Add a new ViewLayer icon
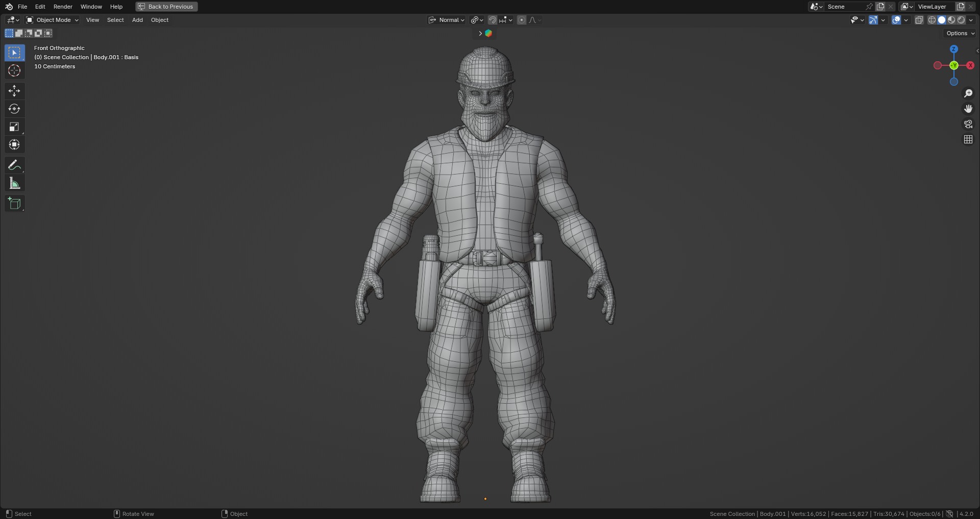 961,7
